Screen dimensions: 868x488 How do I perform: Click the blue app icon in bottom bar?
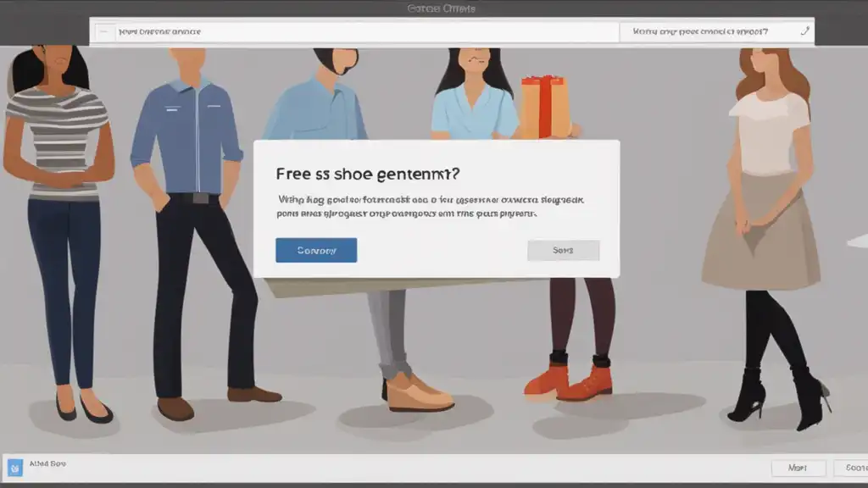click(15, 468)
